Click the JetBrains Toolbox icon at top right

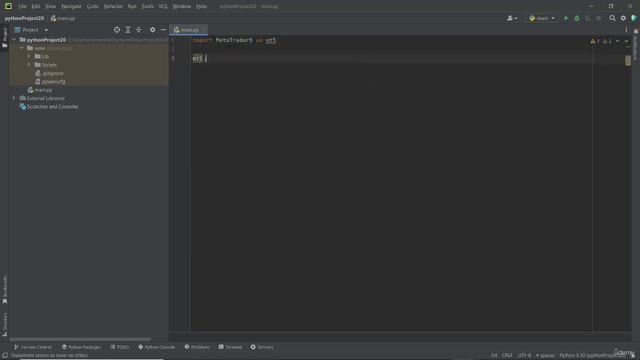[634, 18]
